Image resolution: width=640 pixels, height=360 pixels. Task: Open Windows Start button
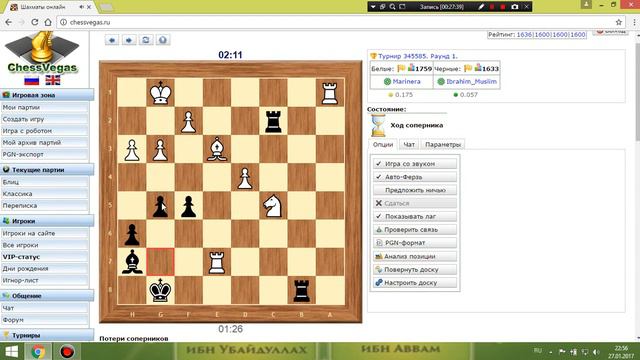pyautogui.click(x=11, y=351)
